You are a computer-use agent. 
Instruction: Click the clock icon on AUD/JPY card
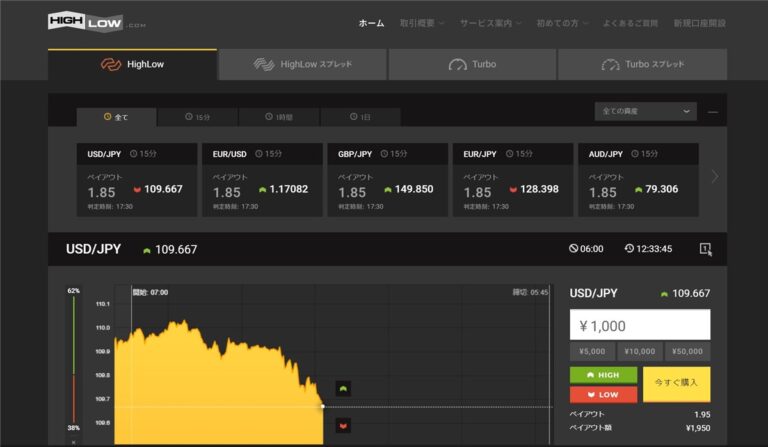[635, 154]
